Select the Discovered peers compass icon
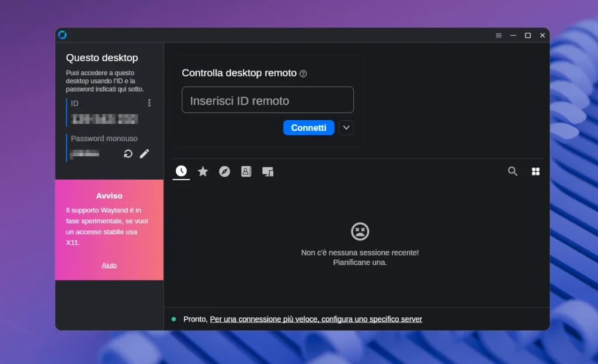This screenshot has height=364, width=598. pyautogui.click(x=224, y=171)
